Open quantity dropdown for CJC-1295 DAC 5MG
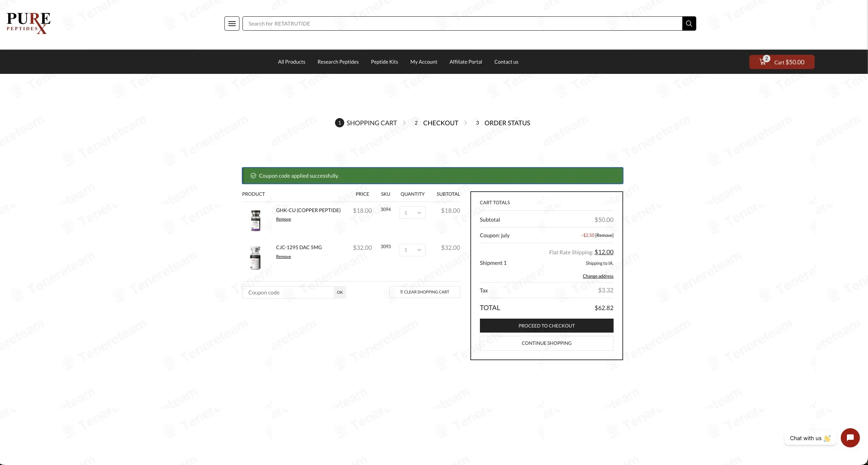The width and height of the screenshot is (868, 465). coord(412,250)
